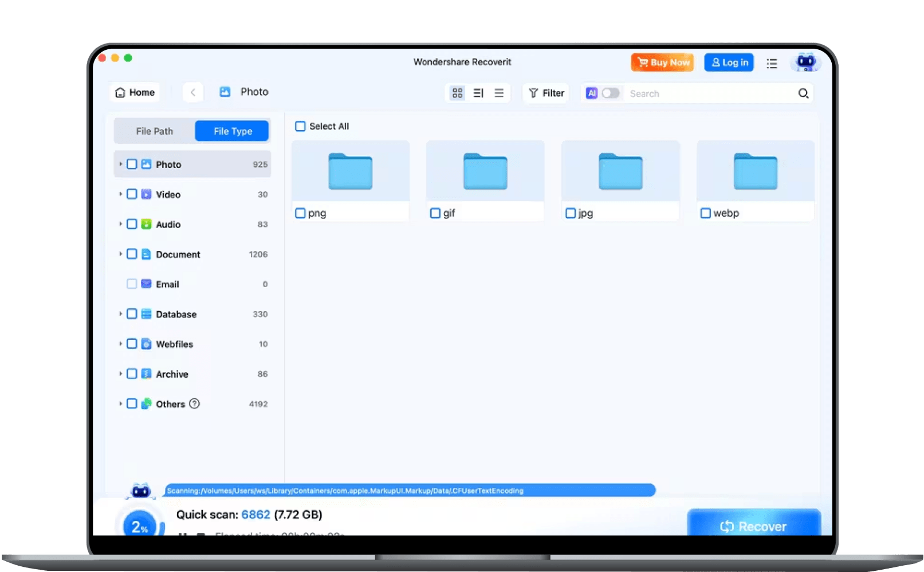Go back with the left chevron button
Image resolution: width=924 pixels, height=572 pixels.
193,92
